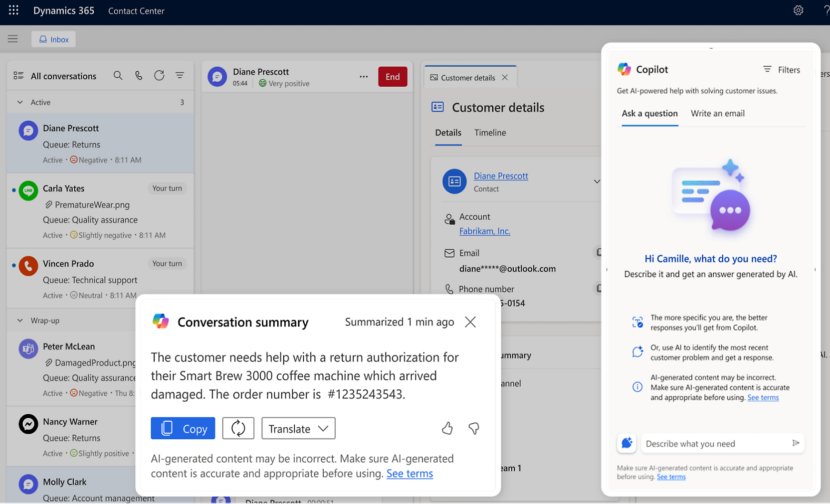The image size is (830, 504).
Task: Open Peter McLean conversation
Action: tap(71, 369)
